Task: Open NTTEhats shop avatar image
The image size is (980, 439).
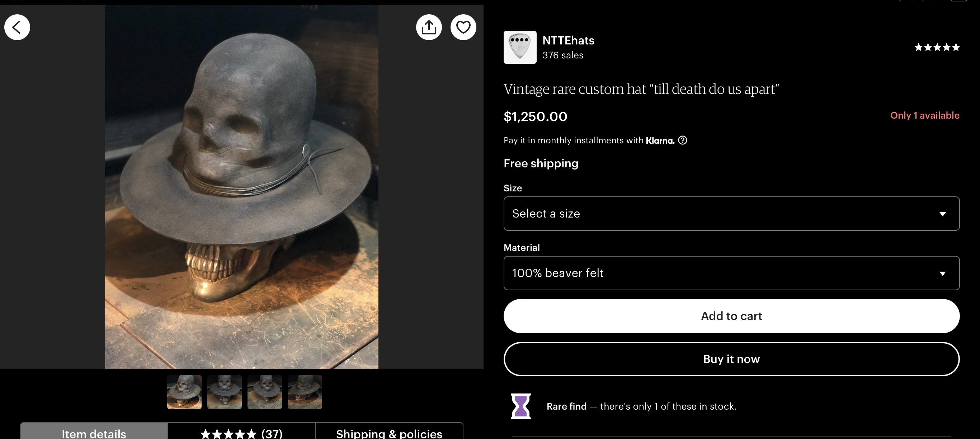Action: [x=520, y=47]
